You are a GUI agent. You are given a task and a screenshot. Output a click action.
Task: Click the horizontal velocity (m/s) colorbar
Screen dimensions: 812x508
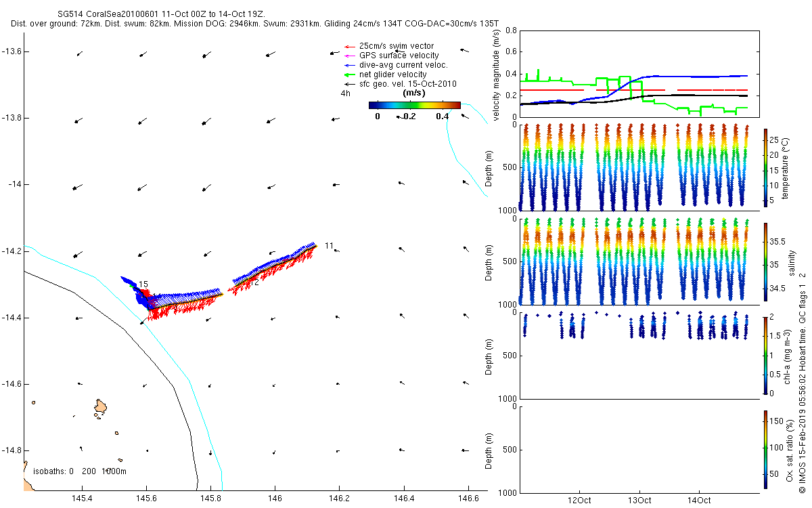click(x=415, y=105)
